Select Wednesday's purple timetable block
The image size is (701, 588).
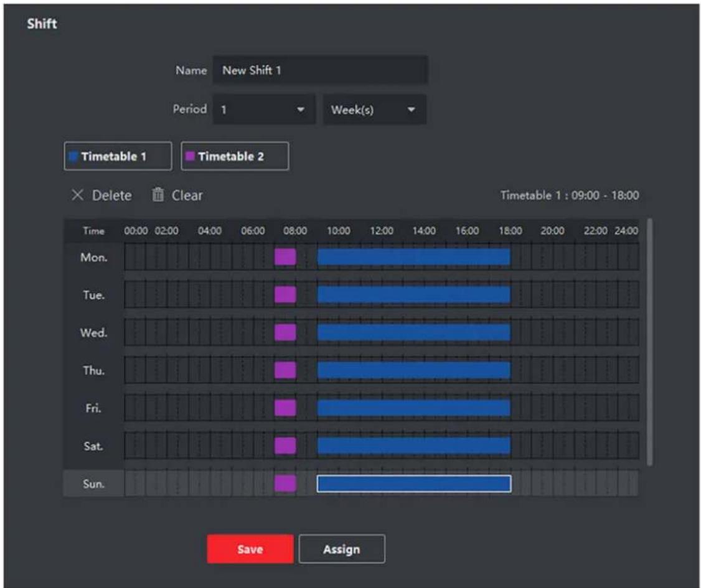tap(285, 332)
